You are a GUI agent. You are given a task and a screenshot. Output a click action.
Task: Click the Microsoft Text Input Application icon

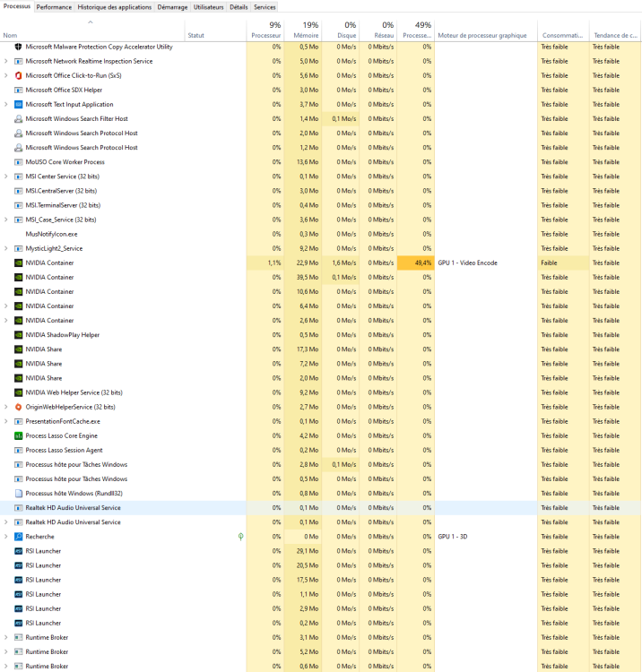(x=18, y=105)
